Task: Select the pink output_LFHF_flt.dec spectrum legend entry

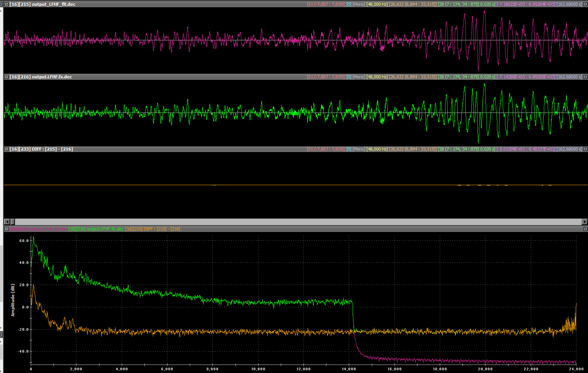Action: click(38, 229)
